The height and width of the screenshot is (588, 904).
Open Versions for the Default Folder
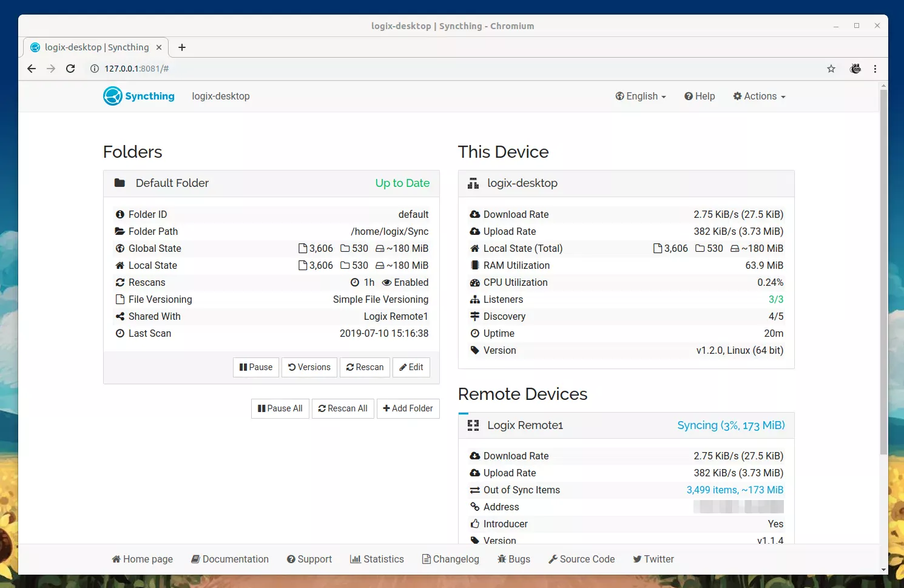[x=309, y=367]
